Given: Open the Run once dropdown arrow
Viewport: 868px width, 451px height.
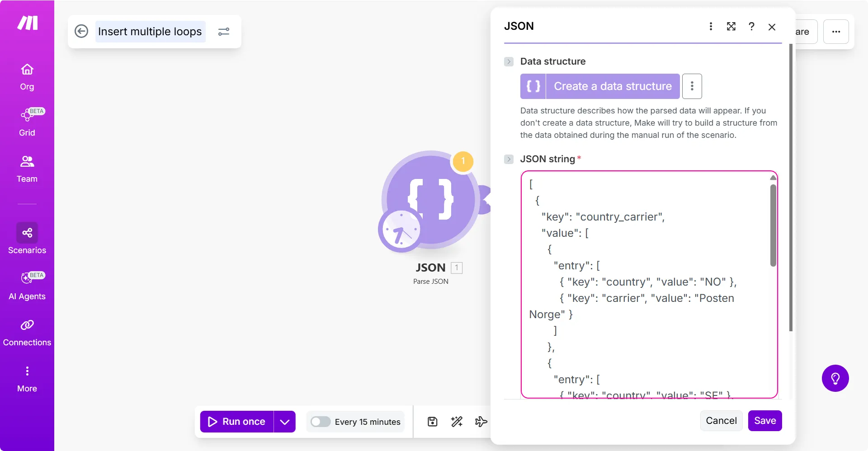Looking at the screenshot, I should click(x=284, y=422).
